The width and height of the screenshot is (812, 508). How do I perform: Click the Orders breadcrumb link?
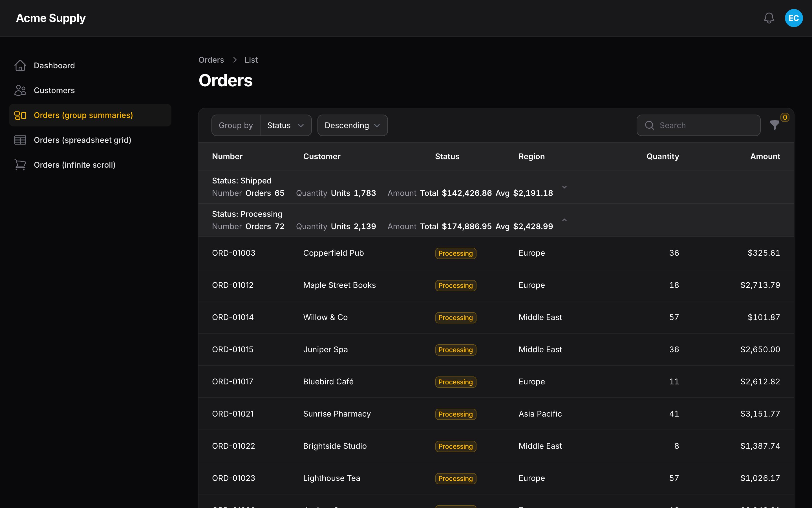click(x=211, y=60)
